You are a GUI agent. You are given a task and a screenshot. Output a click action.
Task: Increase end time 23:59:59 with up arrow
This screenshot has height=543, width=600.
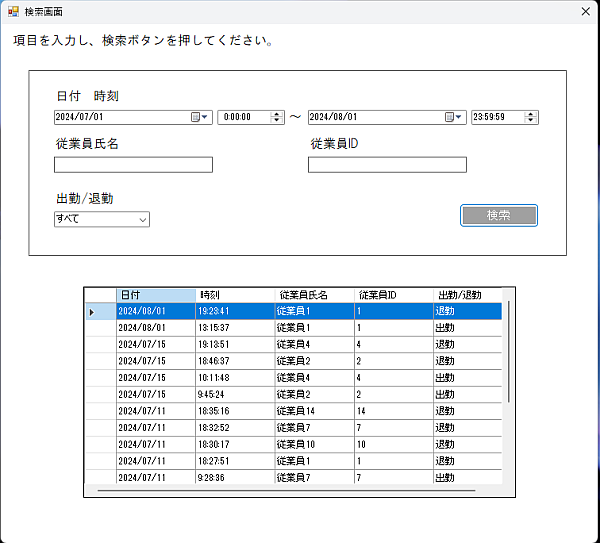coord(530,114)
